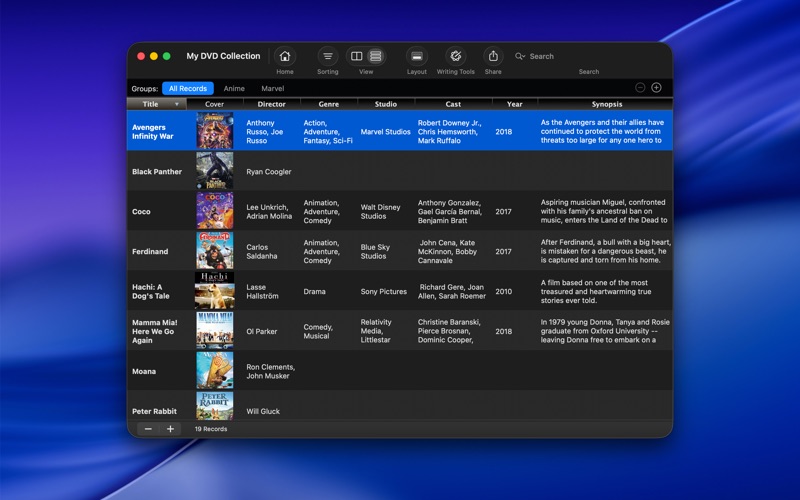
Task: Toggle sort arrow on the Title column header
Action: coord(177,104)
